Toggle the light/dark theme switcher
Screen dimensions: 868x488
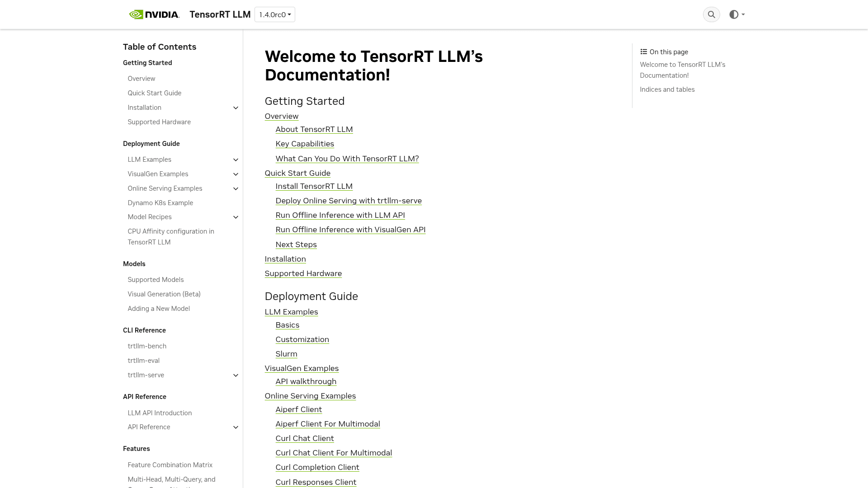[x=737, y=14]
